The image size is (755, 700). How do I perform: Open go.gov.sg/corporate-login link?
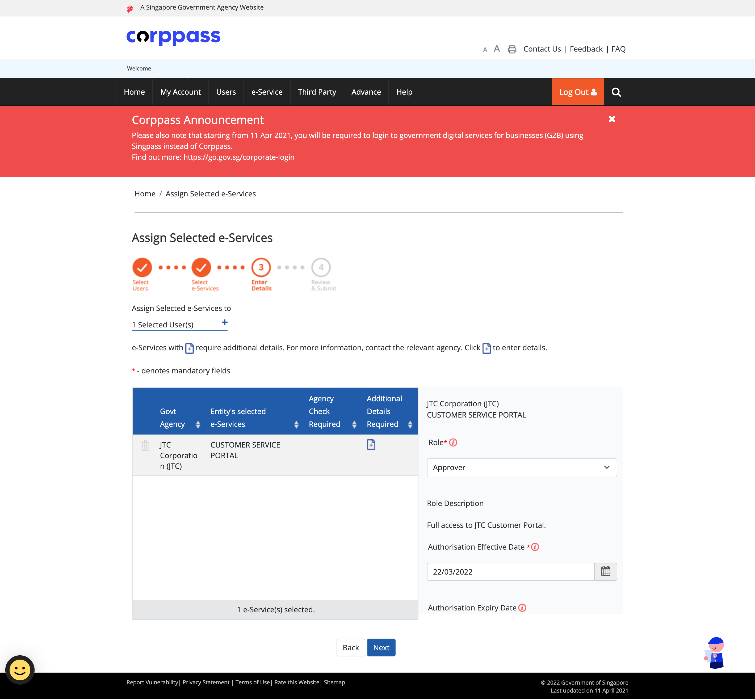239,157
